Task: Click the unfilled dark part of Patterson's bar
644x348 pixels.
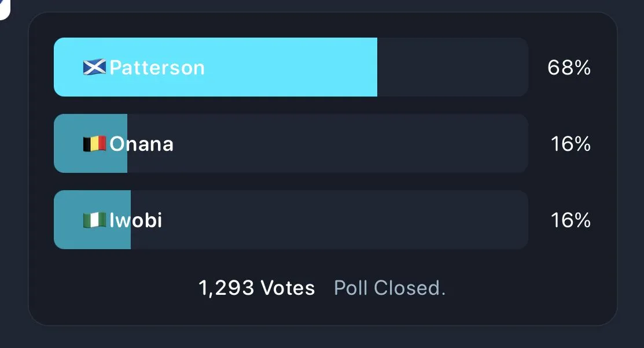Action: pyautogui.click(x=452, y=68)
